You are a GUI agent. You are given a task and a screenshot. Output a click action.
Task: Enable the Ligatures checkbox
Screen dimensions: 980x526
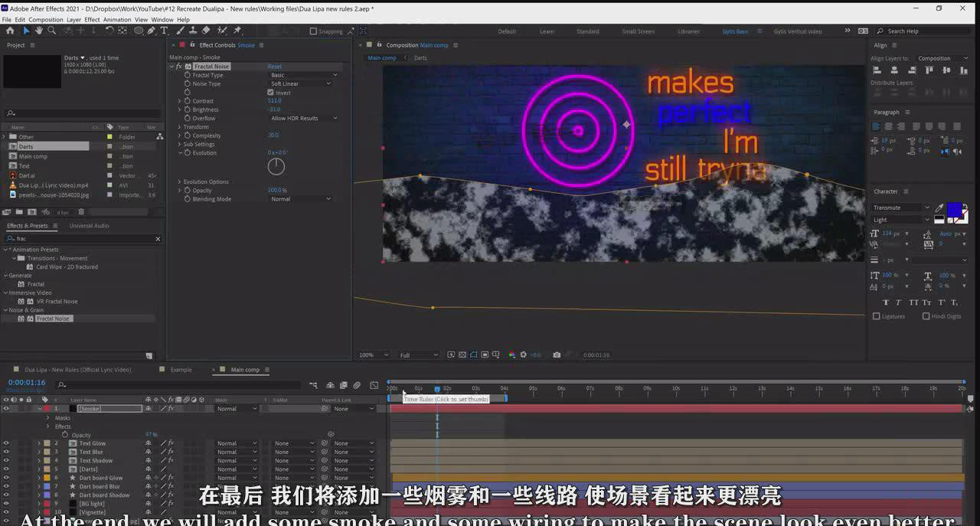pos(877,316)
